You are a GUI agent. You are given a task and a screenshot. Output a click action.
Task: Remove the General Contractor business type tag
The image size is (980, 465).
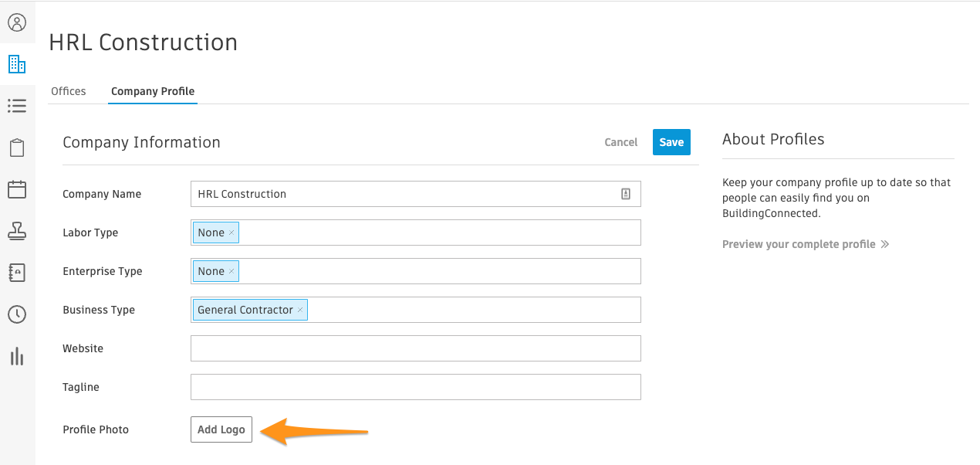tap(299, 309)
